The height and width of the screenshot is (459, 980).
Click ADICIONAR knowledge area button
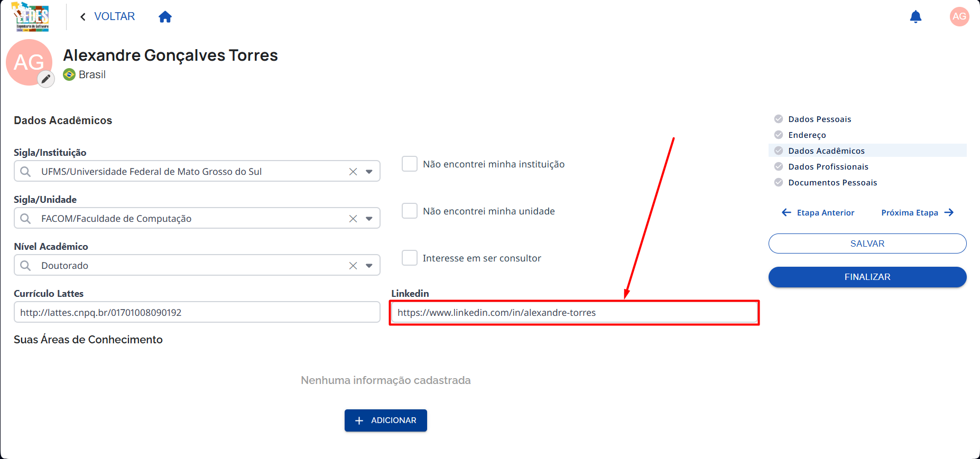[386, 420]
